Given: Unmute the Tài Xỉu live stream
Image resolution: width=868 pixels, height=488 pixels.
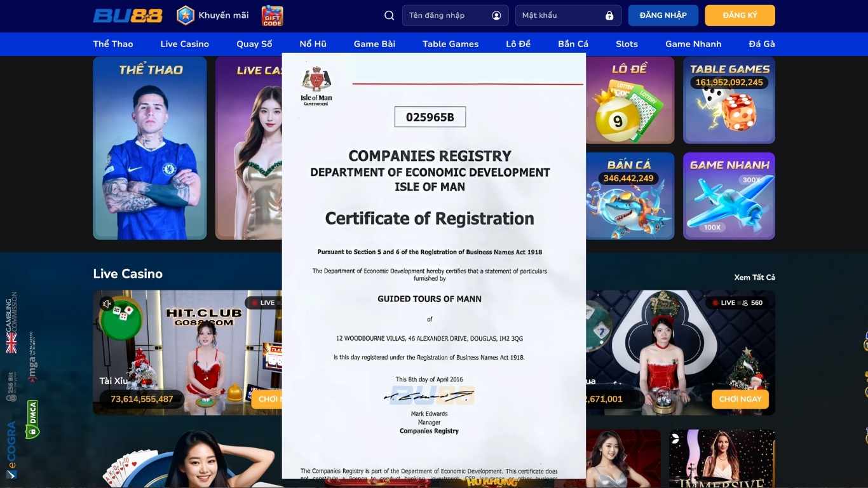Looking at the screenshot, I should 106,303.
